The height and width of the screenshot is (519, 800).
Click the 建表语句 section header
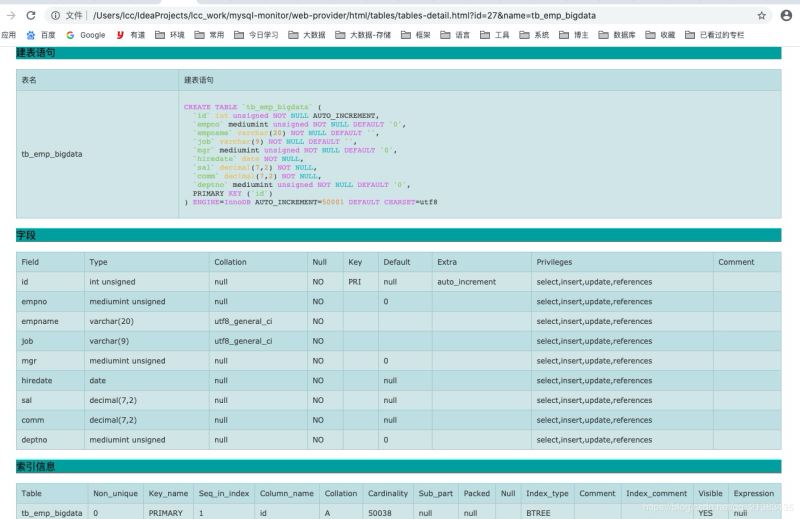398,53
